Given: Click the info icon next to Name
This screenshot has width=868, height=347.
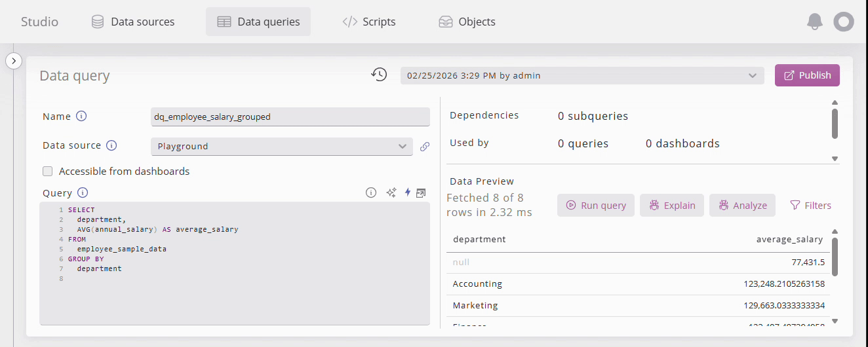Looking at the screenshot, I should pos(81,117).
